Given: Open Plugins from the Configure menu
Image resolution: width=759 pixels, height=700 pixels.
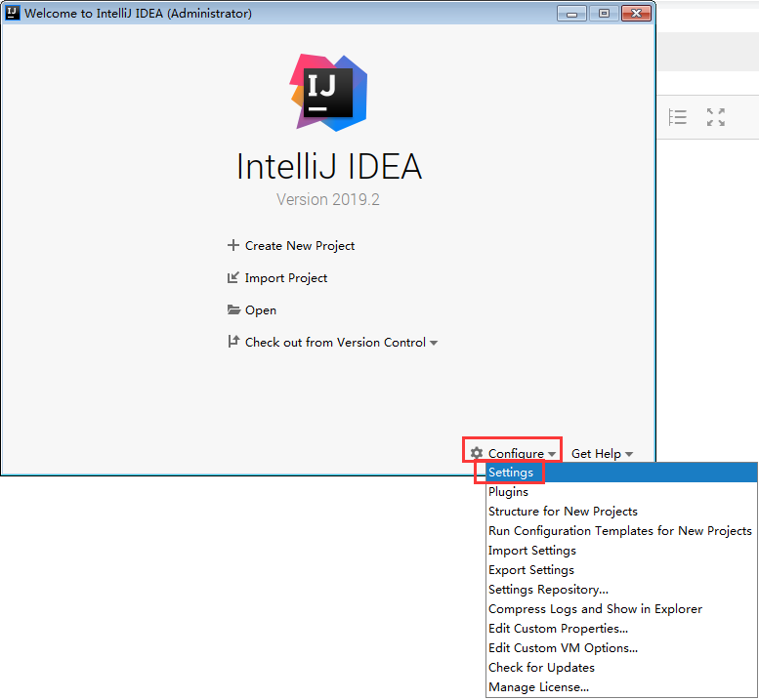Looking at the screenshot, I should (x=621, y=491).
